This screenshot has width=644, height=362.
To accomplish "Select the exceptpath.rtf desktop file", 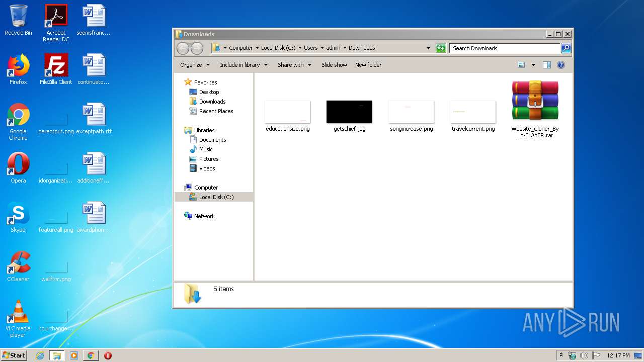I will coord(94,119).
